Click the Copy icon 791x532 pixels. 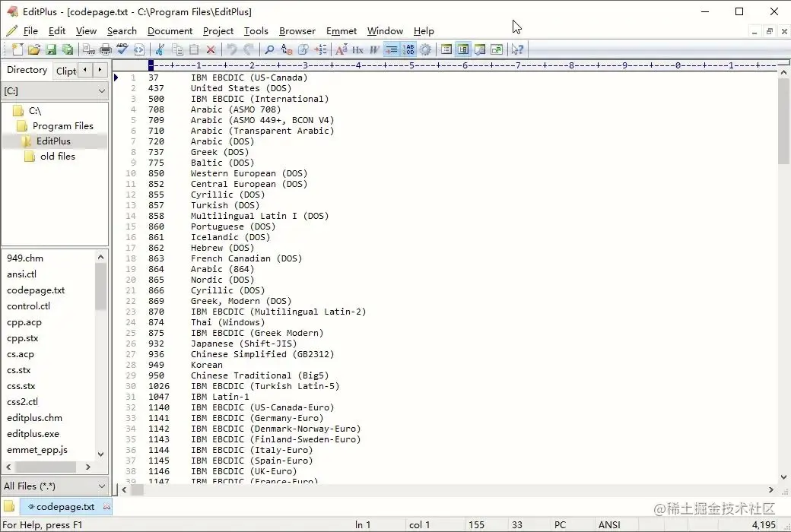[177, 49]
